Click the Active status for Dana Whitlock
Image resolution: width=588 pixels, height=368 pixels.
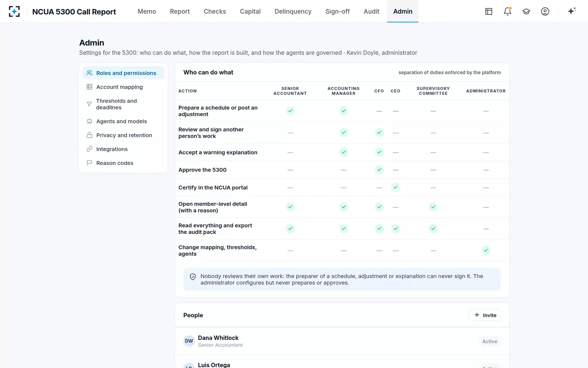pos(490,341)
